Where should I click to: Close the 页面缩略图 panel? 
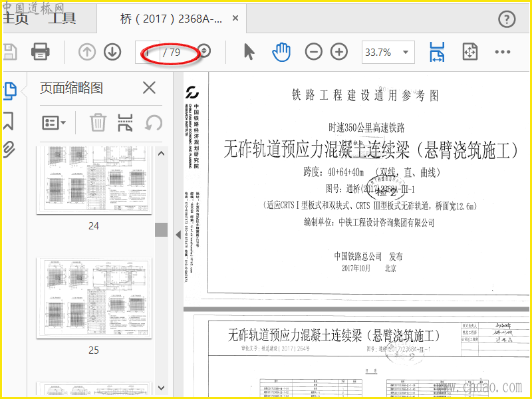149,88
